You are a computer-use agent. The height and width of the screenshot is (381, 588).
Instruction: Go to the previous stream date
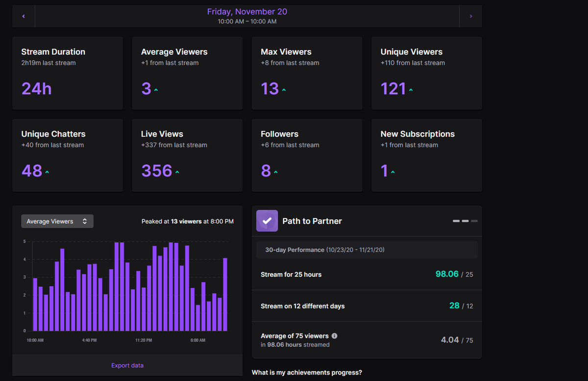(24, 16)
